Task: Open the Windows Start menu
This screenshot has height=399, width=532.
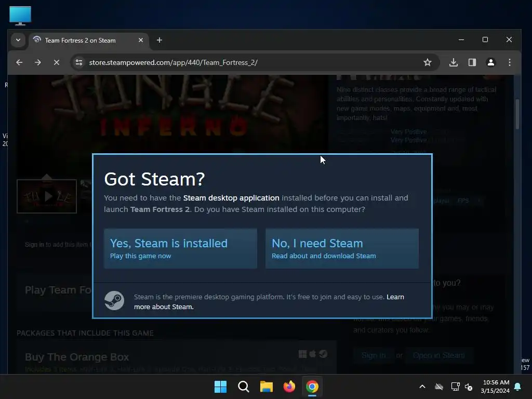Action: tap(220, 387)
